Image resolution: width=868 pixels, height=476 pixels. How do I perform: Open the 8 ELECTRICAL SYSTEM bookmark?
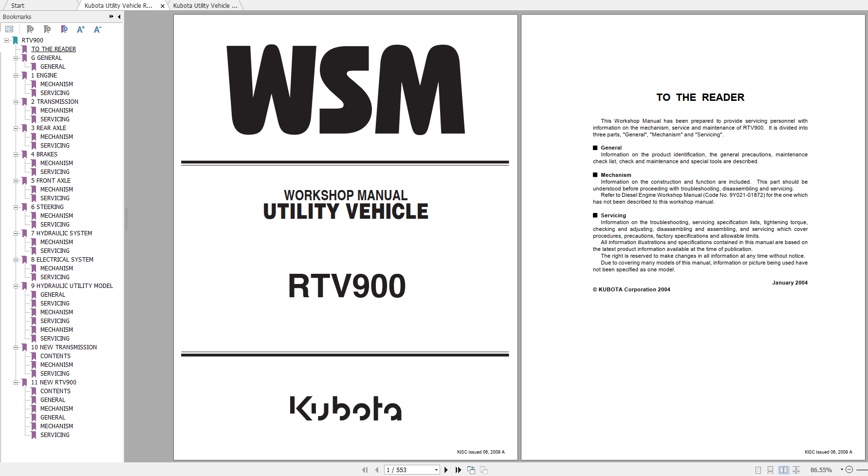[x=62, y=260]
